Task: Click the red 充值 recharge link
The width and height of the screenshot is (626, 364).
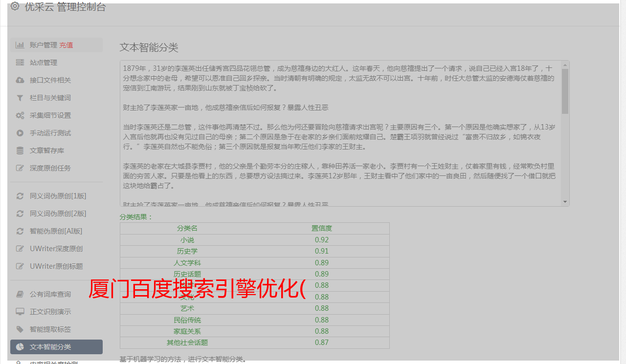Action: tap(66, 45)
